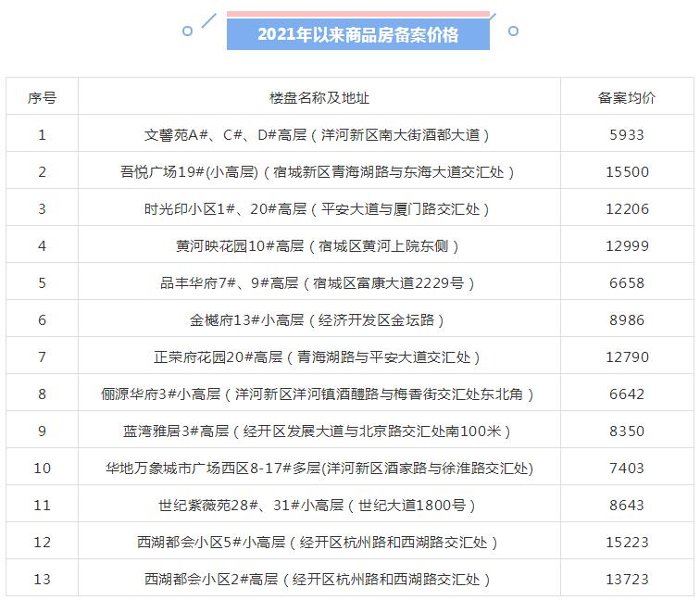Click serial number 12 cell
The image size is (700, 600).
pos(43,543)
